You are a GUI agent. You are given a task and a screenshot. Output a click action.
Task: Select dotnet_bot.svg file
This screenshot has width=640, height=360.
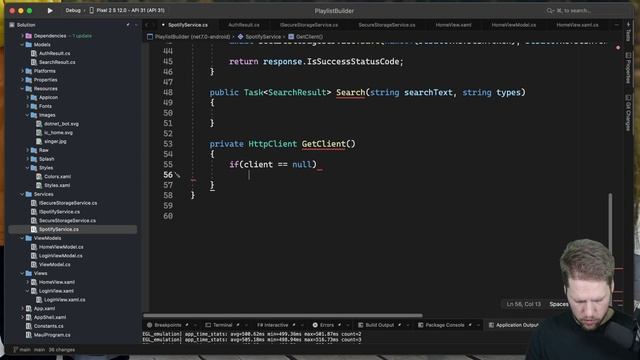point(61,124)
